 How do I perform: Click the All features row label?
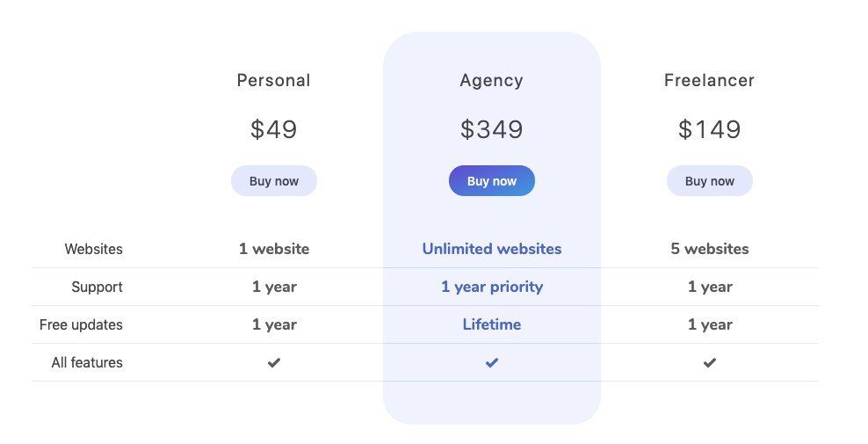(x=87, y=362)
